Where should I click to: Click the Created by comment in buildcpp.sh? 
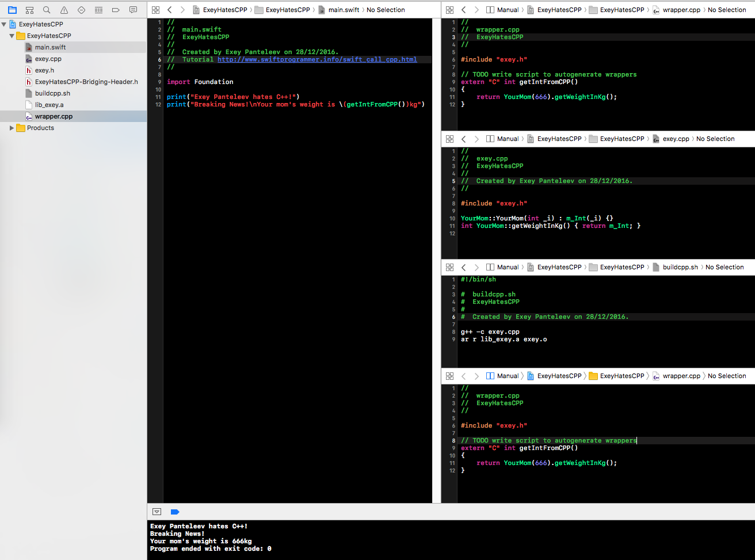coord(545,317)
